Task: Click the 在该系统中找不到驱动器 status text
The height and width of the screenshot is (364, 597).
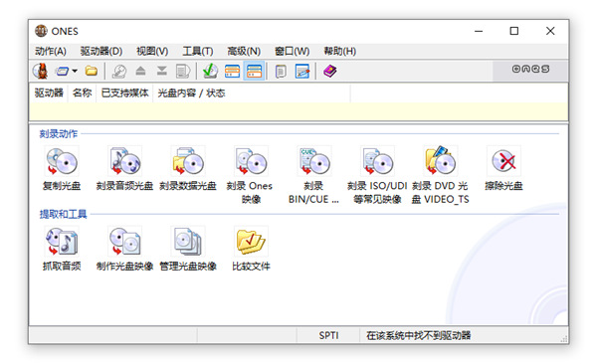Action: coord(419,335)
